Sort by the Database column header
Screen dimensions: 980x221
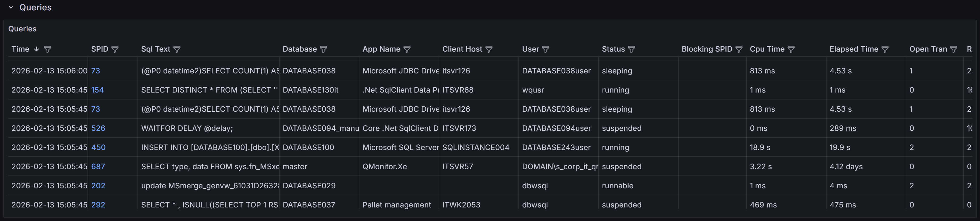pos(300,49)
